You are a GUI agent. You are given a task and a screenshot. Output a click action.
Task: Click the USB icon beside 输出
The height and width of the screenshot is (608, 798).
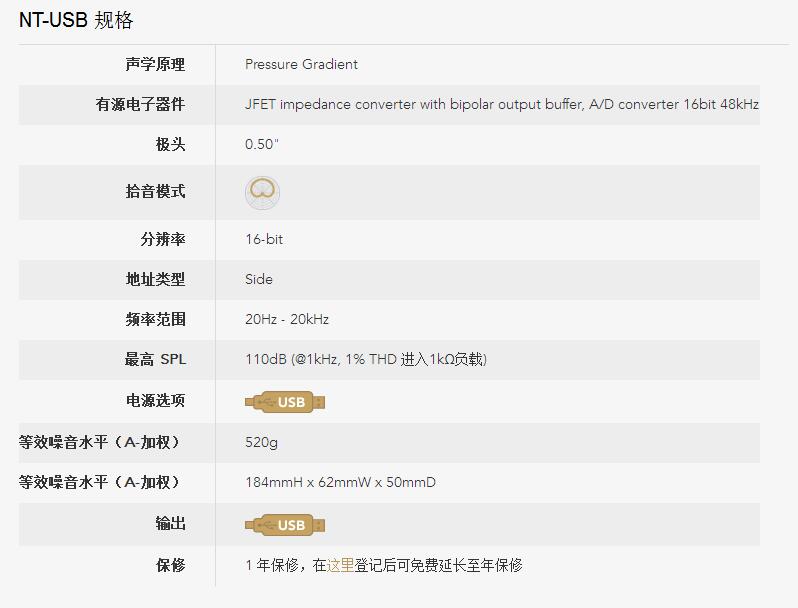285,525
